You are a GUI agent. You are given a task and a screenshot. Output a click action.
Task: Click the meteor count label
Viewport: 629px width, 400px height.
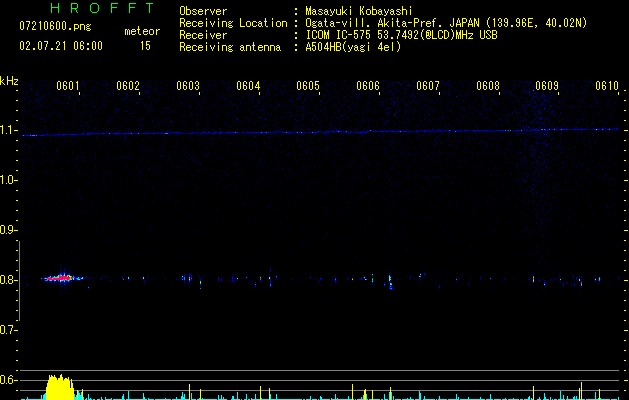pos(142,31)
